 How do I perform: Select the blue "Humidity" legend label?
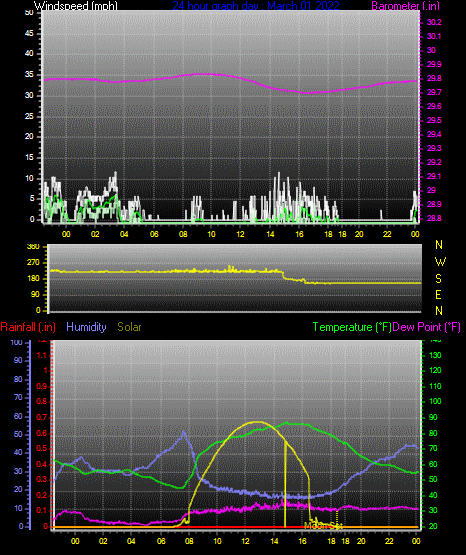86,327
